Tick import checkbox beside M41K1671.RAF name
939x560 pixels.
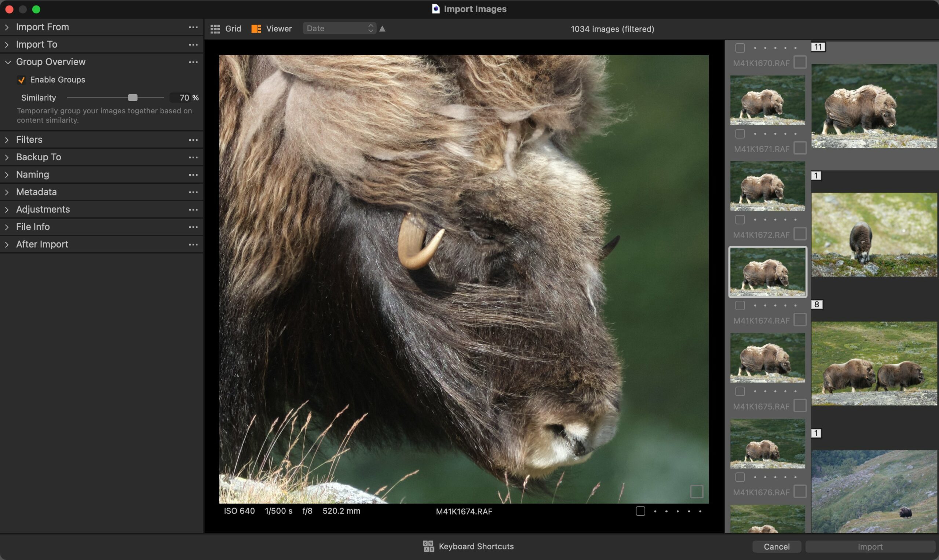pyautogui.click(x=800, y=148)
